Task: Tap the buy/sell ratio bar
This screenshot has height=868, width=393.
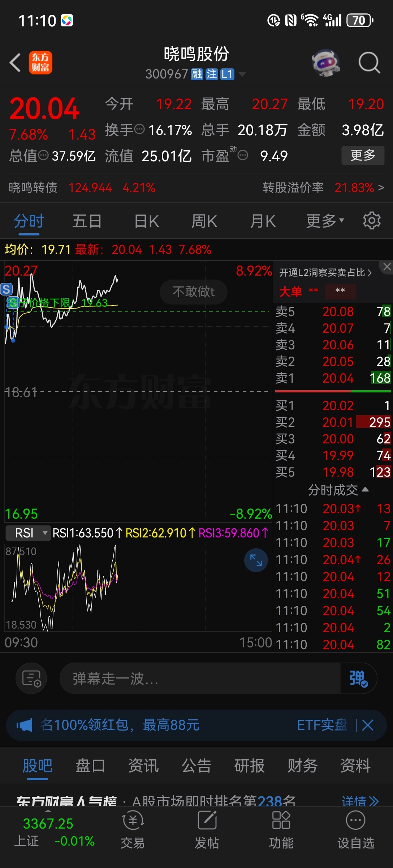Action: tap(333, 391)
